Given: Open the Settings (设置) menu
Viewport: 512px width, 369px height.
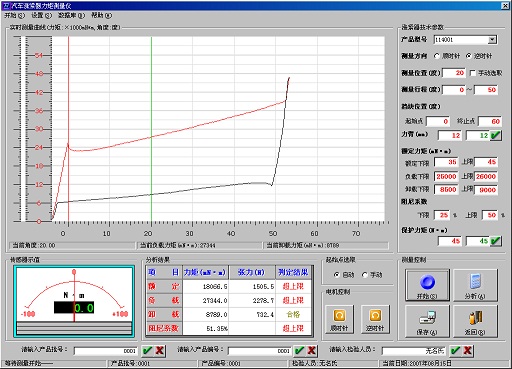Looking at the screenshot, I should click(42, 15).
